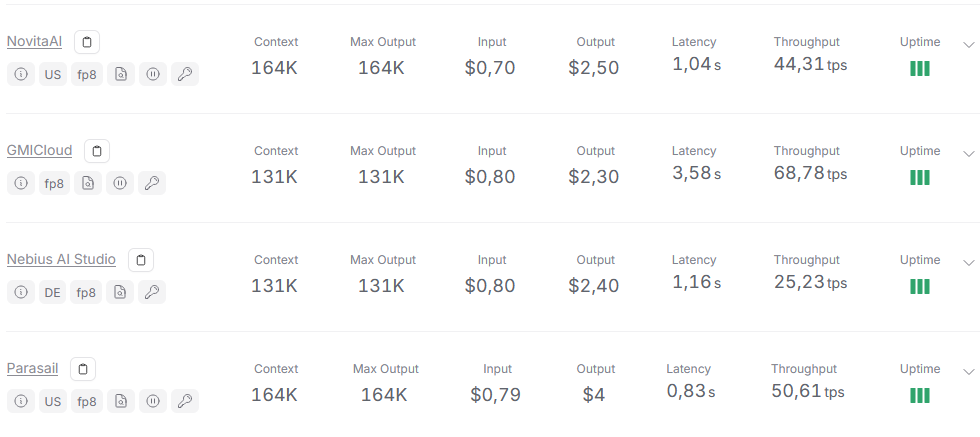This screenshot has width=980, height=437.
Task: Click the clipboard icon next to Parasail
Action: pos(82,369)
